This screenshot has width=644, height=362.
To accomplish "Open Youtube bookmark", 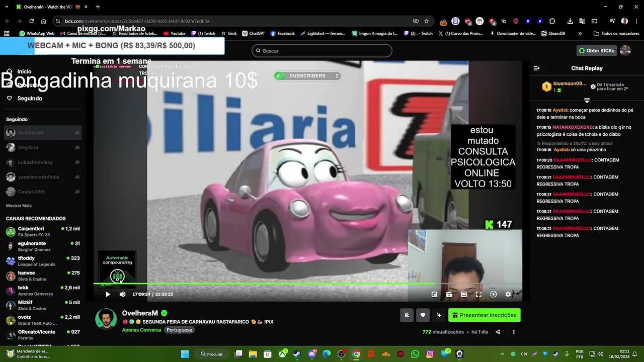I will coord(174,34).
